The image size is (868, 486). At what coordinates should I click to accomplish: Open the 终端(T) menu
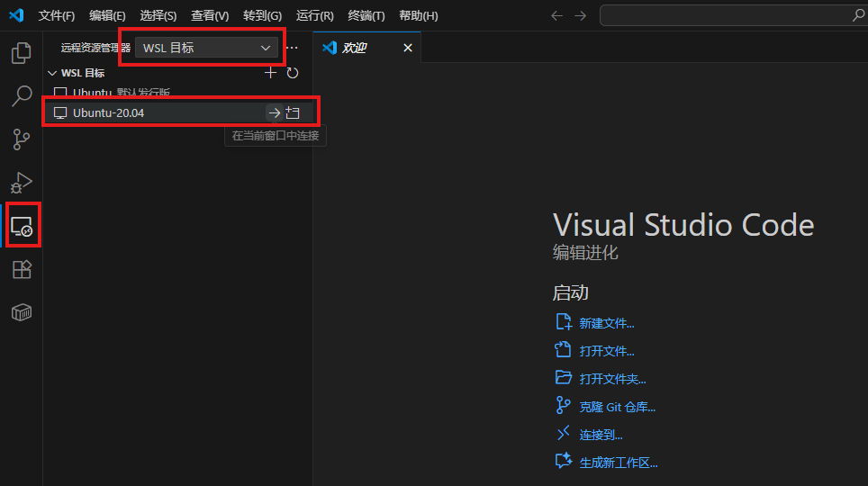click(366, 15)
